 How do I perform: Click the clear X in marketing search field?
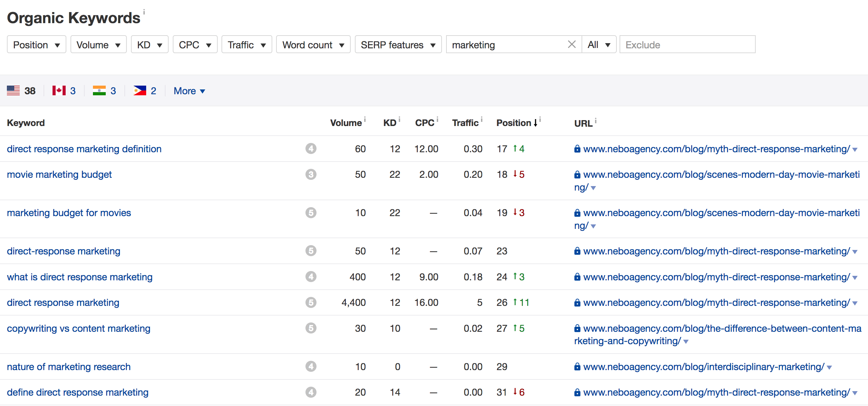572,45
